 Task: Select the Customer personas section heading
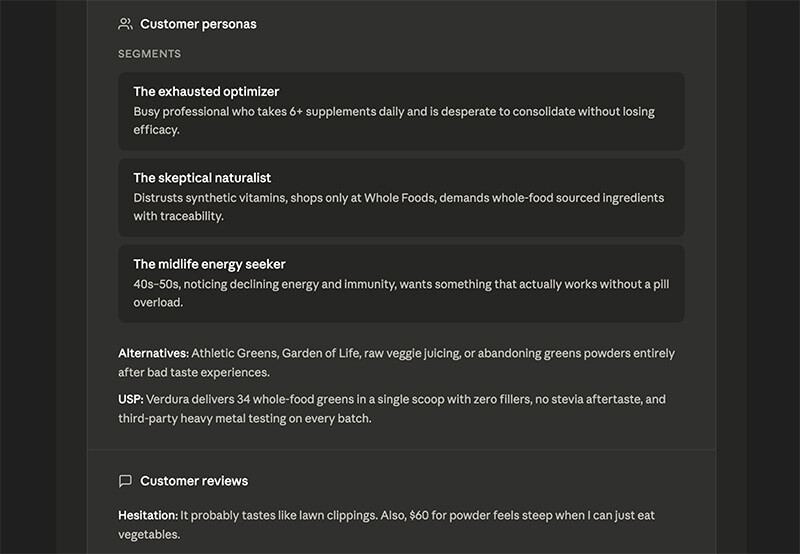tap(198, 24)
